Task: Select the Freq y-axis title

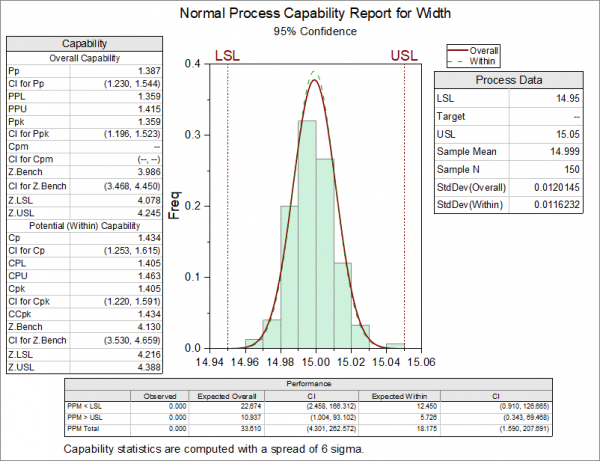Action: click(x=174, y=205)
